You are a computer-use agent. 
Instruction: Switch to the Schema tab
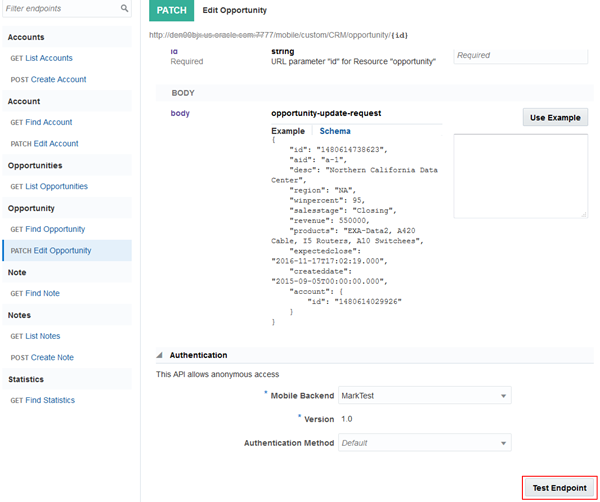pyautogui.click(x=334, y=132)
